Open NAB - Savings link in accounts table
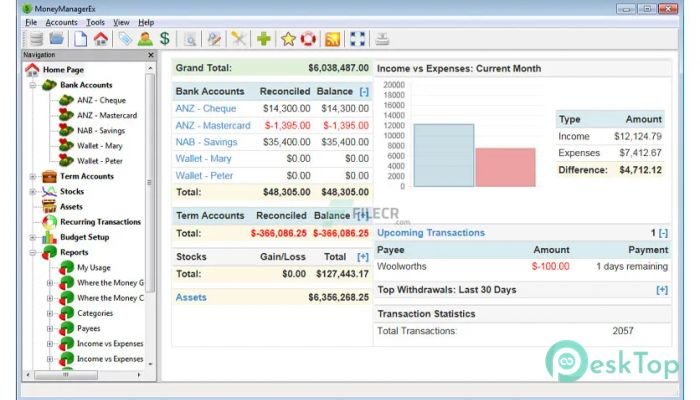Image resolution: width=700 pixels, height=400 pixels. pos(206,142)
